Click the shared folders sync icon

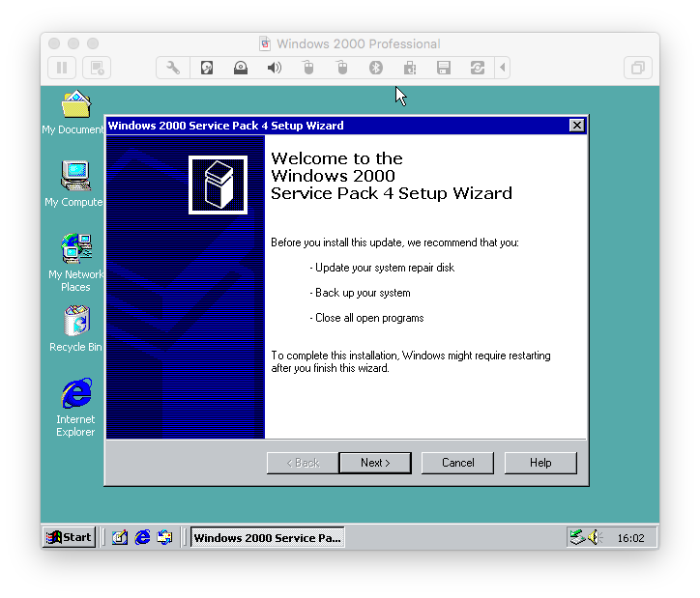click(x=478, y=68)
